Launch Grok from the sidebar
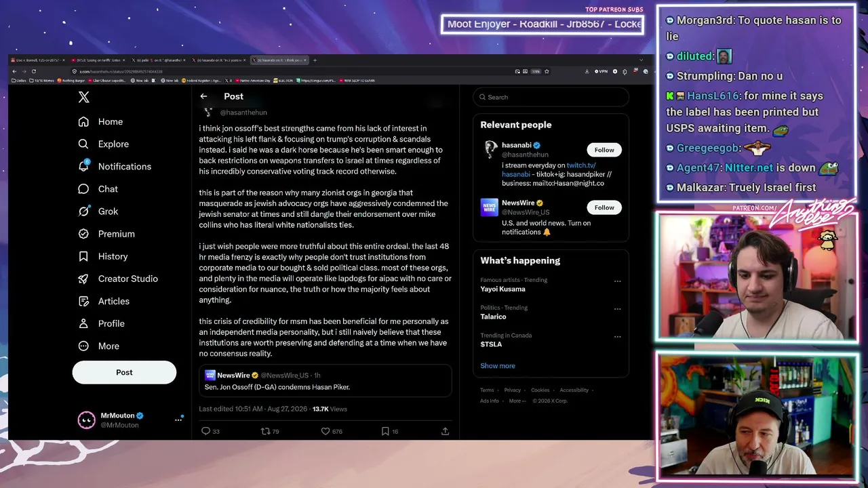868x488 pixels. point(98,211)
